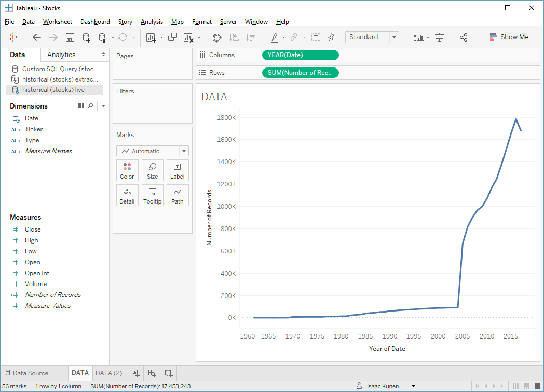The height and width of the screenshot is (392, 544).
Task: Open the Isaac Kunen user dropdown
Action: click(413, 386)
